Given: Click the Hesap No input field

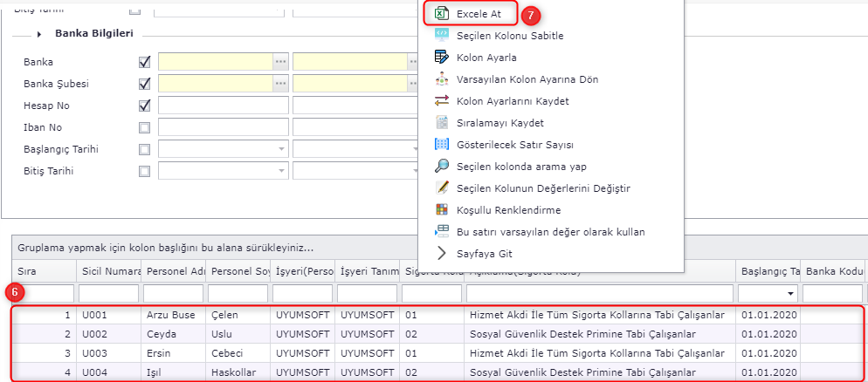Looking at the screenshot, I should (223, 106).
